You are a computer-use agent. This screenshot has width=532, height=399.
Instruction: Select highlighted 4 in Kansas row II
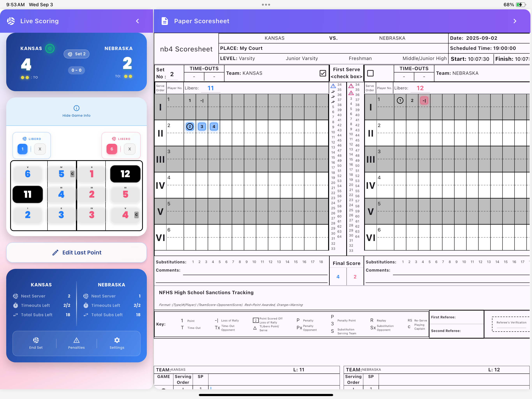(214, 126)
